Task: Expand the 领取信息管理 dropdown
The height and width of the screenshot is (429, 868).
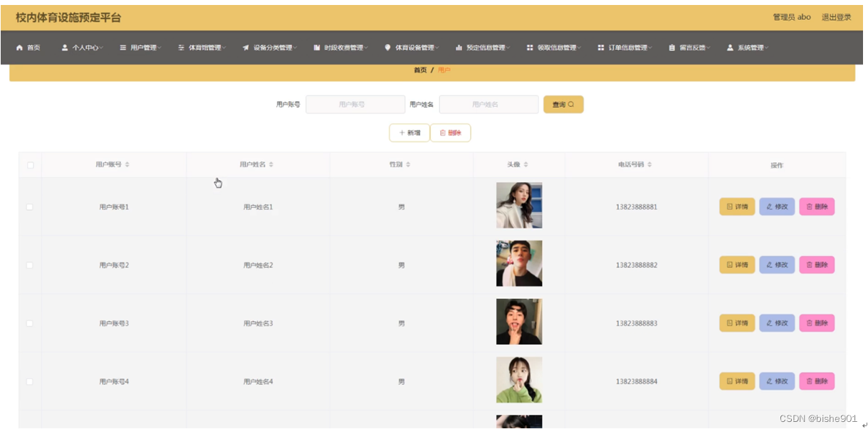Action: tap(553, 48)
